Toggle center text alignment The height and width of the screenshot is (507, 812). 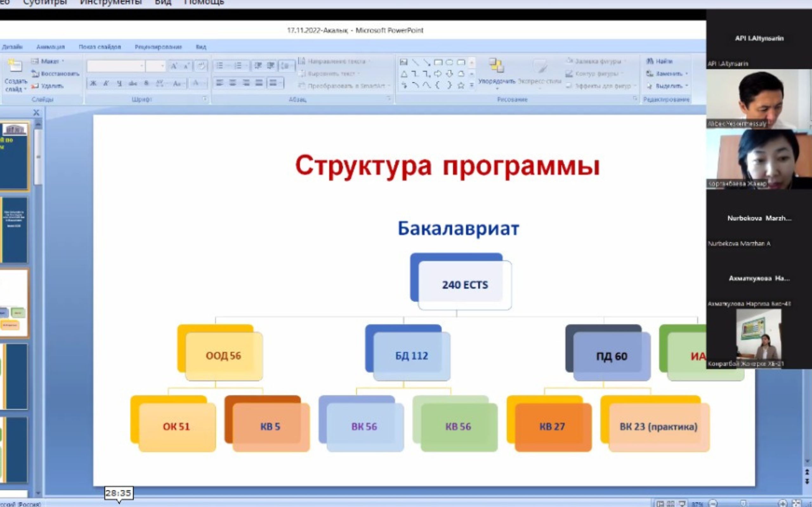232,83
